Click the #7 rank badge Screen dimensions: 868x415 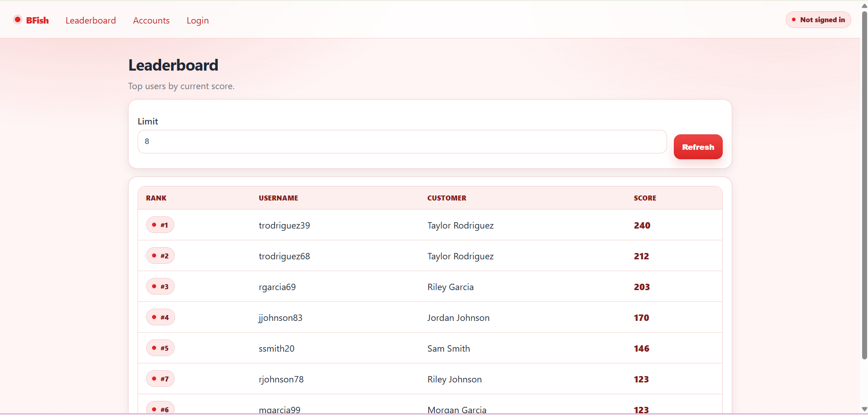[160, 379]
